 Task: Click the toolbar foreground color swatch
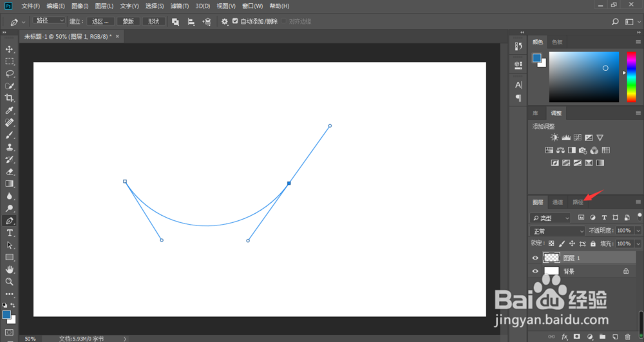coord(6,315)
